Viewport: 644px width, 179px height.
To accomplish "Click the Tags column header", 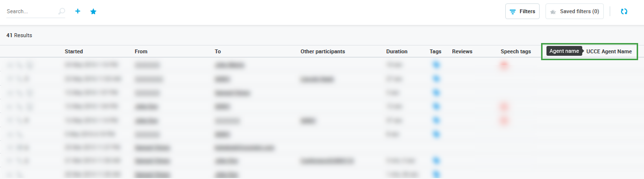I will (x=435, y=51).
